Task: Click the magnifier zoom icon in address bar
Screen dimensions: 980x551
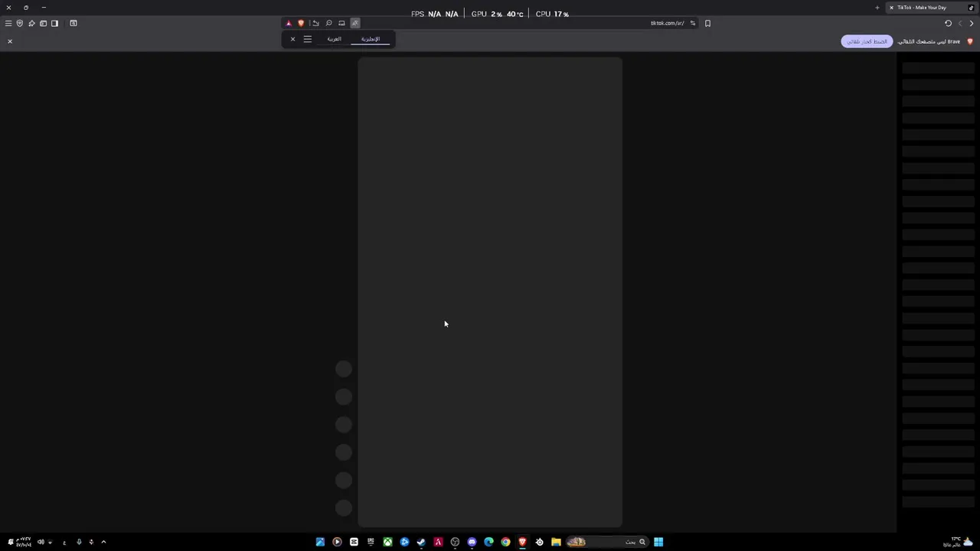Action: pyautogui.click(x=328, y=23)
